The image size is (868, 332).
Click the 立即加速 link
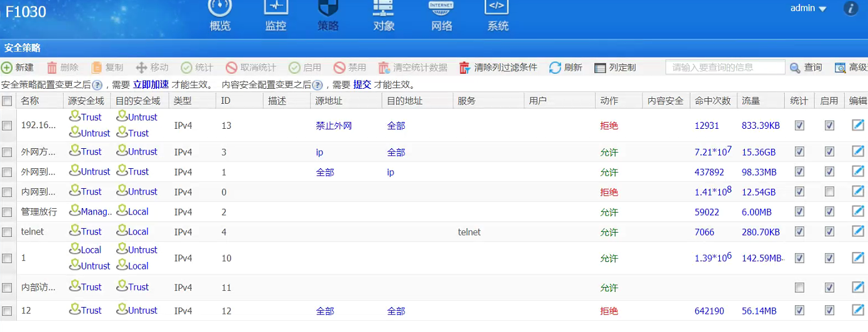pos(151,84)
